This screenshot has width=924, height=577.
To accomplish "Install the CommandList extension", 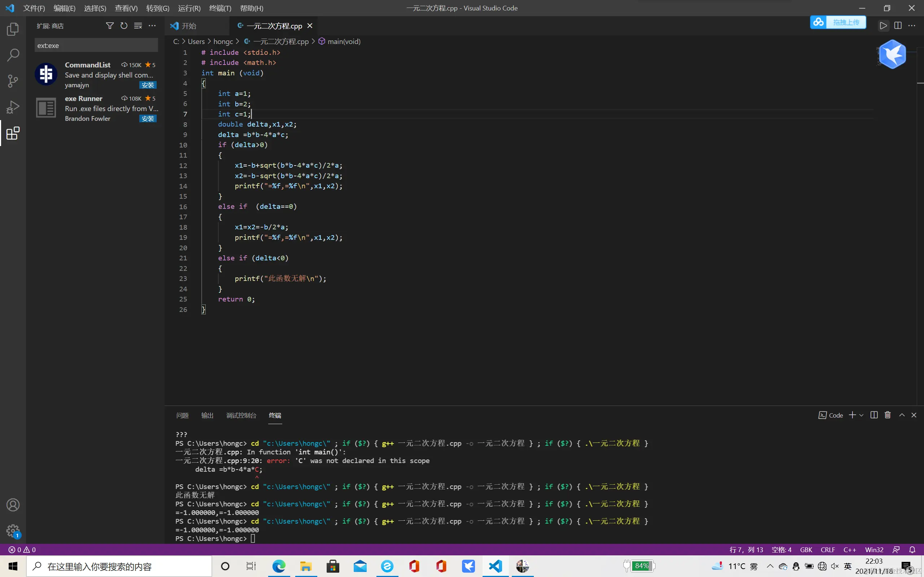I will pos(148,85).
